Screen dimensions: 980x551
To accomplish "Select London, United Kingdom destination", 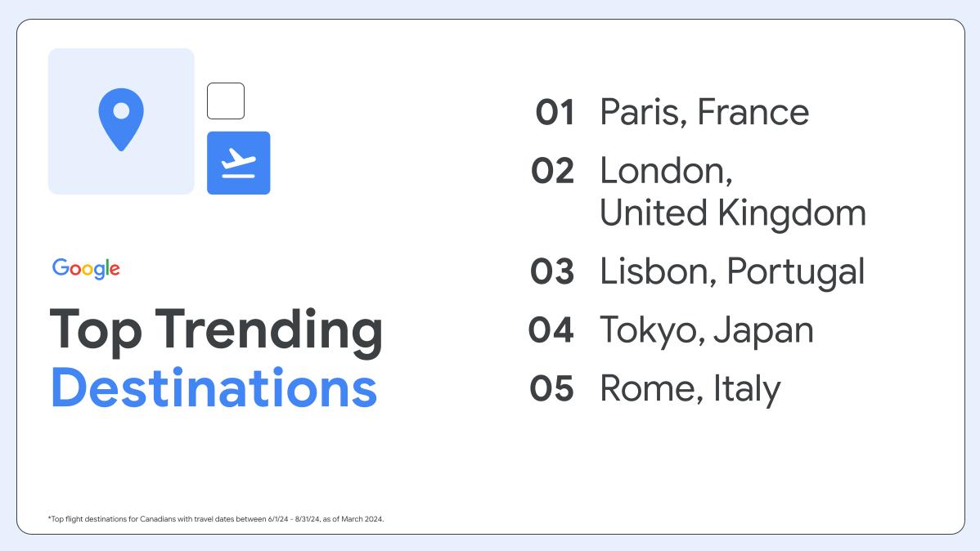I will (733, 191).
